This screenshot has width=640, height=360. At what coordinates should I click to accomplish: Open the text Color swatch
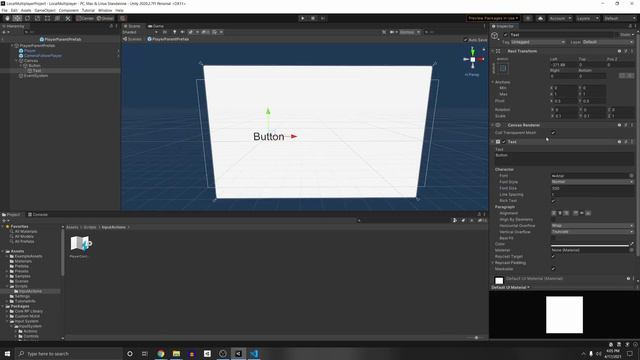point(590,244)
